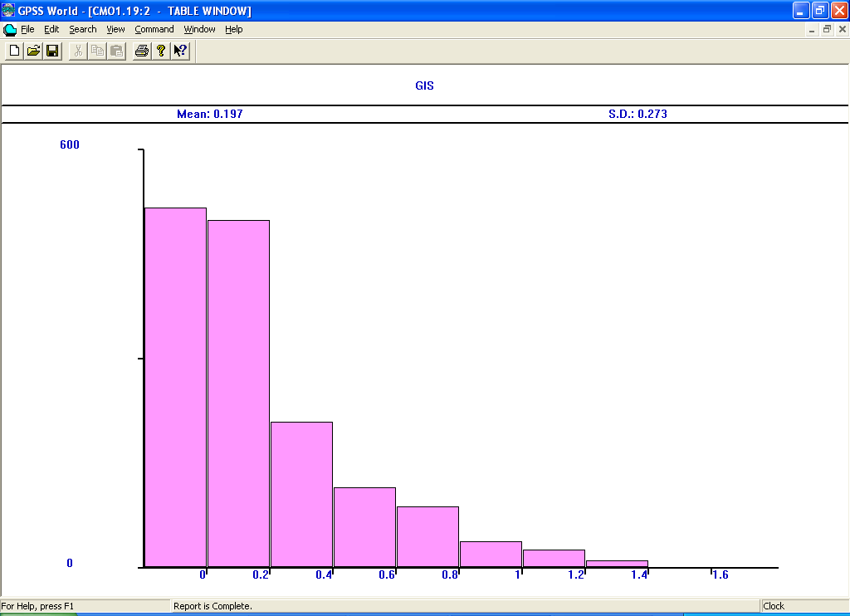Click the context help arrow-question icon
850x616 pixels.
(x=180, y=51)
